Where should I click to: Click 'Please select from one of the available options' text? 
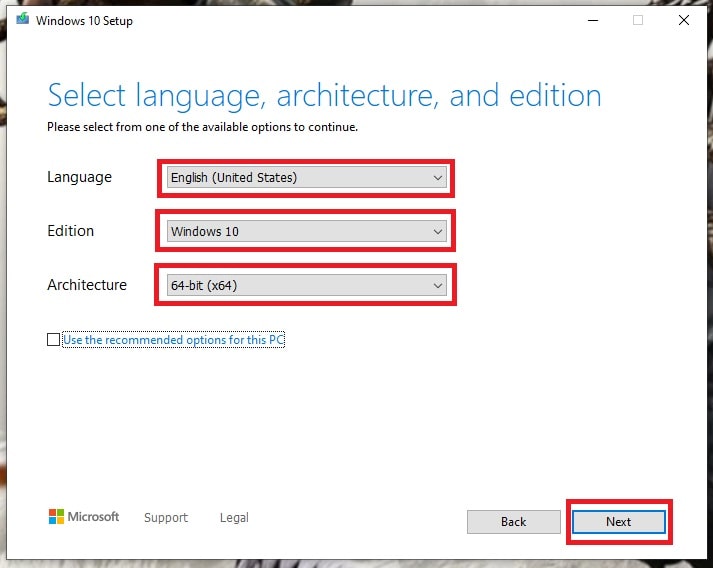click(202, 127)
